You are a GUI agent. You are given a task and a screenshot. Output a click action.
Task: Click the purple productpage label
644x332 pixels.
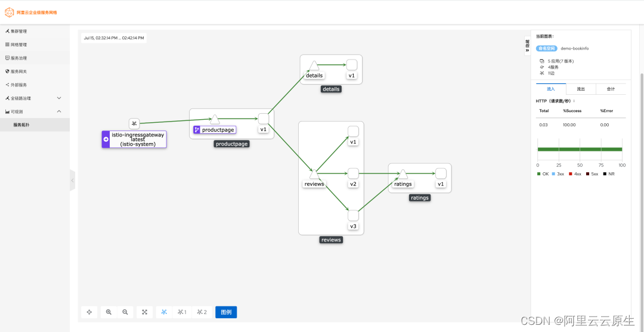pyautogui.click(x=215, y=130)
